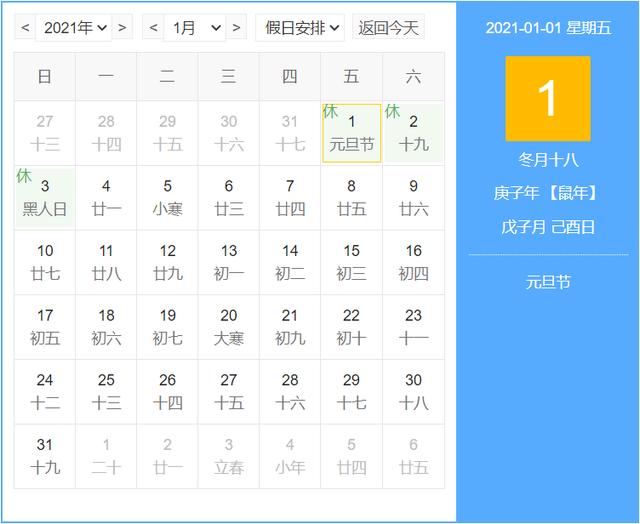Click January 16 初四 date
The height and width of the screenshot is (524, 640).
(x=413, y=262)
